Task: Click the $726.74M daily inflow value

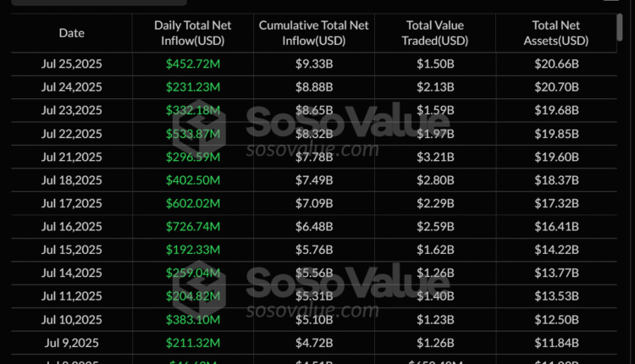Action: [193, 227]
